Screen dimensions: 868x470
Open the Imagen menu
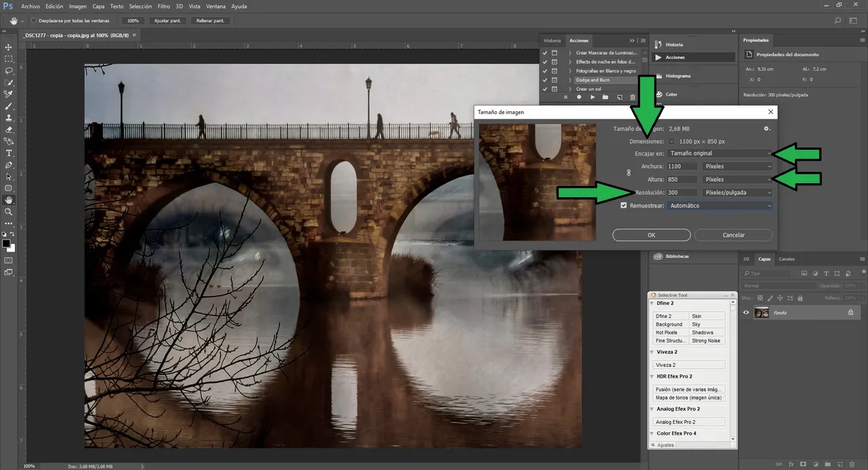(x=78, y=6)
